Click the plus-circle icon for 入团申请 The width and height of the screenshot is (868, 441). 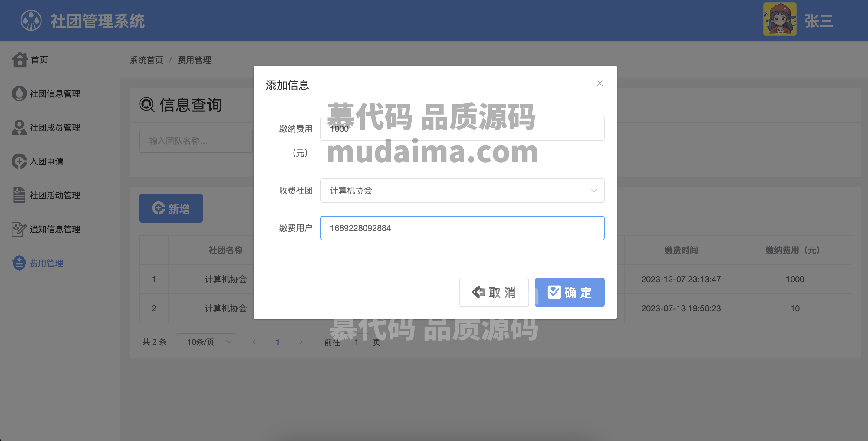click(19, 161)
